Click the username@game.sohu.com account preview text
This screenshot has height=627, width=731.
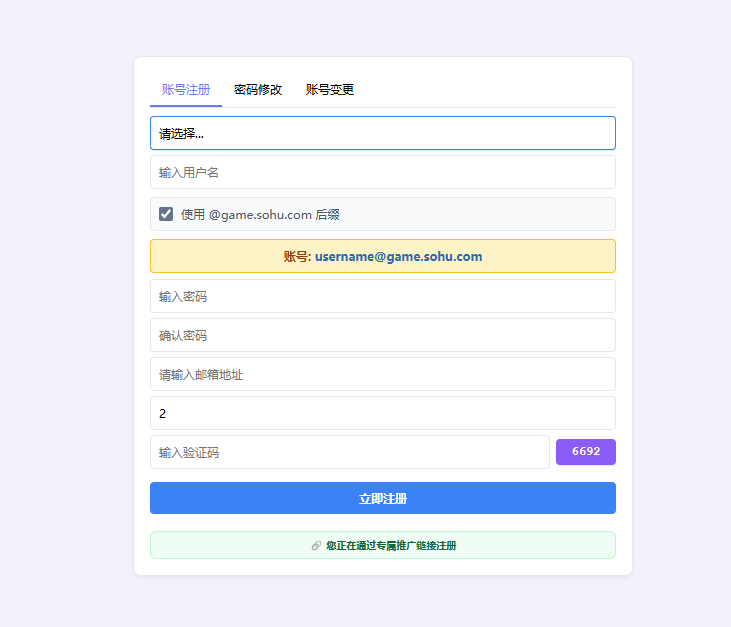coord(398,257)
